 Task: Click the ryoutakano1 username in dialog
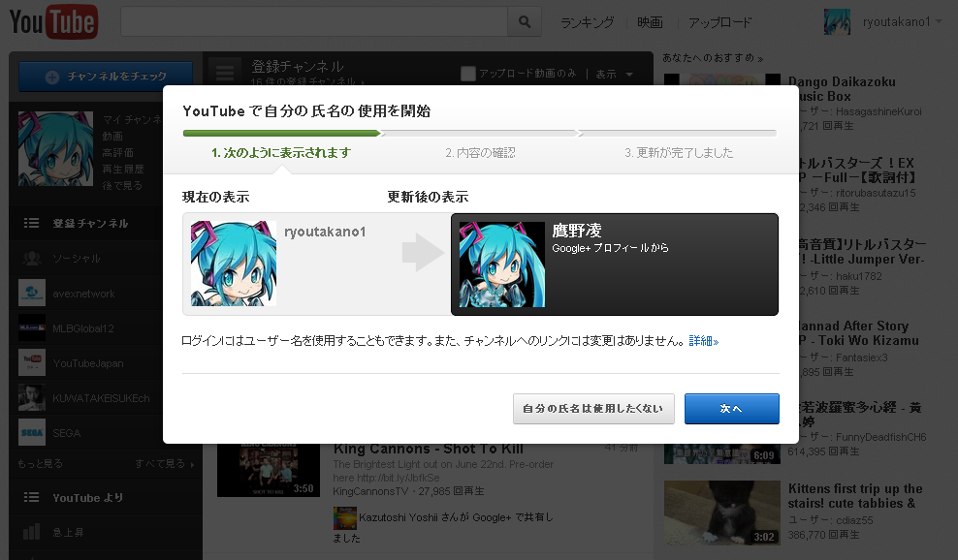(325, 232)
